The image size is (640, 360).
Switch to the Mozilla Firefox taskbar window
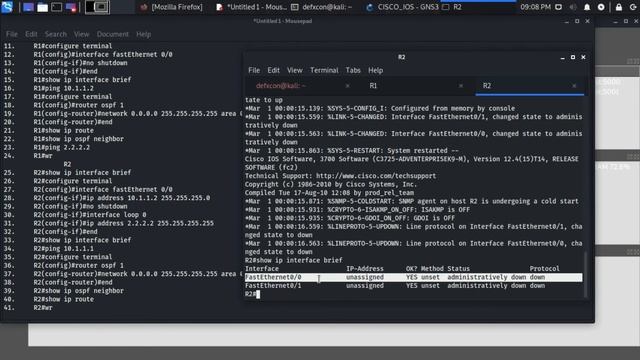(x=171, y=7)
